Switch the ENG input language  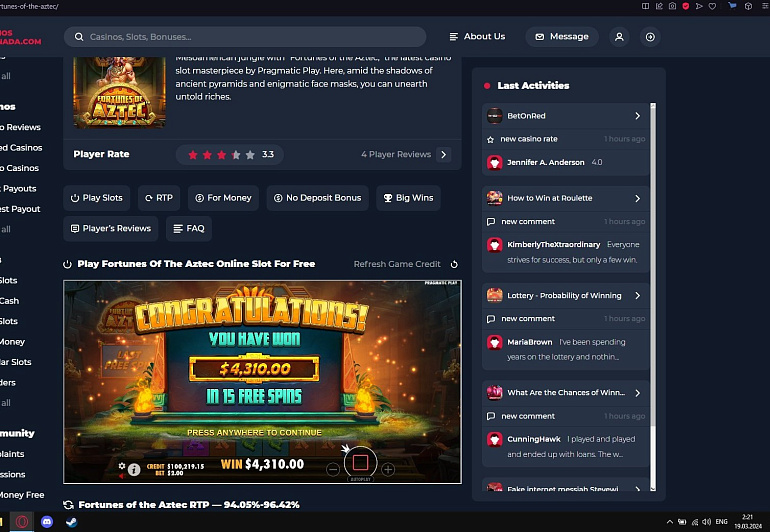tap(721, 522)
